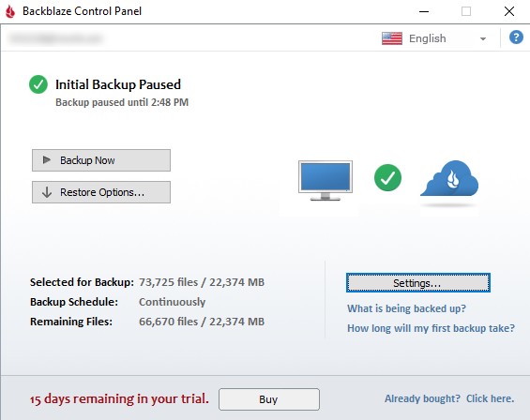Image resolution: width=530 pixels, height=420 pixels.
Task: Open 'How long will my first backup take?' link
Action: 431,328
